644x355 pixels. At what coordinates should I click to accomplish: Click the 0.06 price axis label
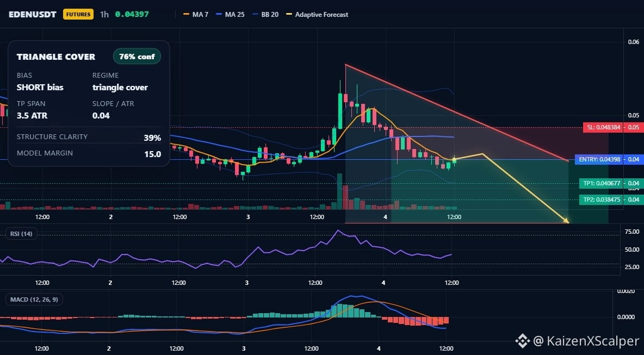point(634,41)
